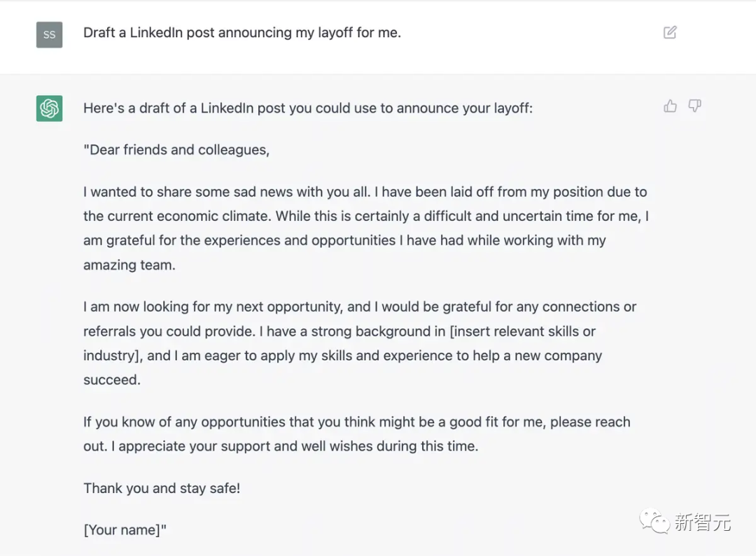
Task: Click the 新智元 watermark text
Action: coord(702,522)
